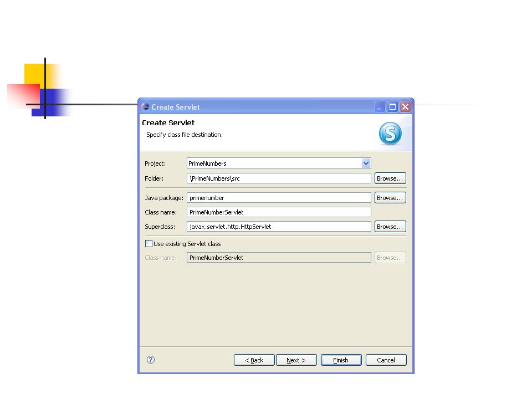This screenshot has height=399, width=532.
Task: Cancel the Create Servlet wizard
Action: 386,360
